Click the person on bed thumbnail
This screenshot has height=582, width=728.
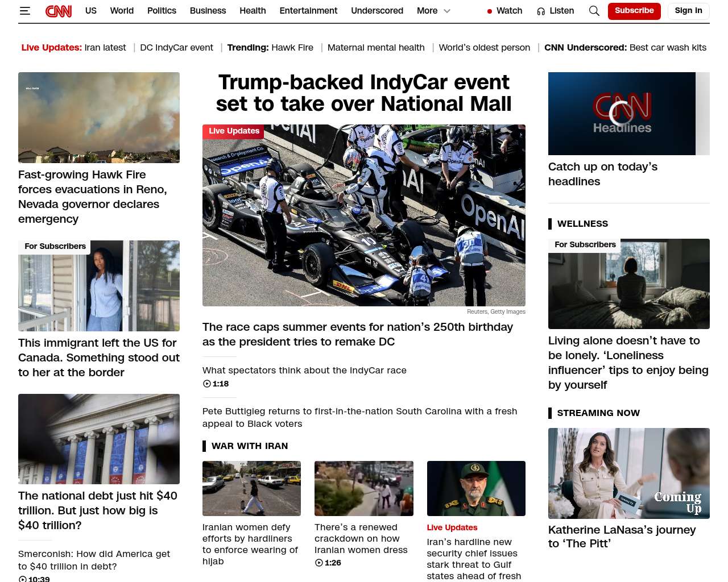pos(629,284)
